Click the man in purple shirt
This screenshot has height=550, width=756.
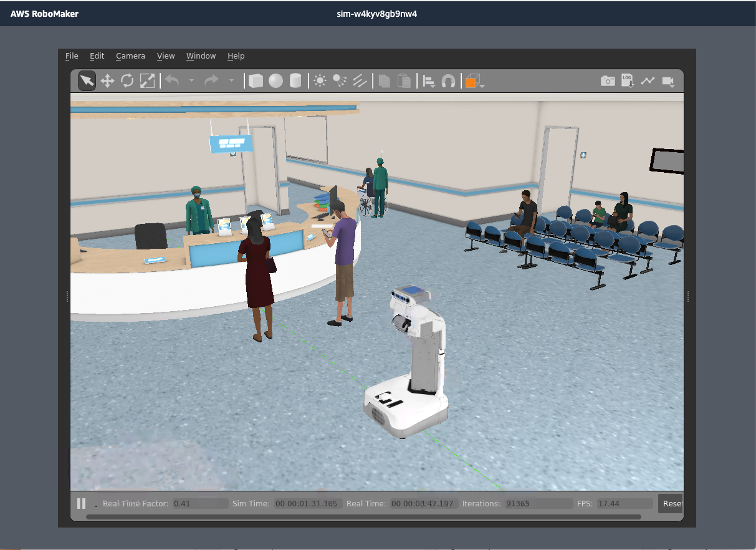[x=343, y=263]
